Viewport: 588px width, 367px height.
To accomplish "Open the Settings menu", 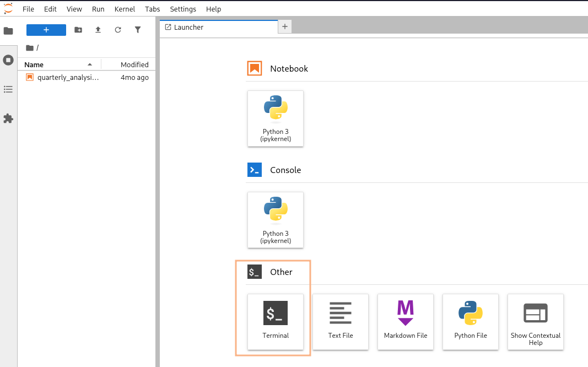I will pyautogui.click(x=183, y=9).
